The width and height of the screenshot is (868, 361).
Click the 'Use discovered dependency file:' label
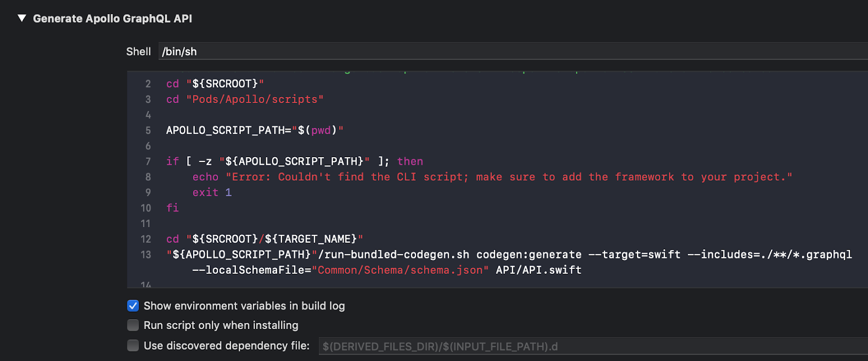[x=227, y=346]
